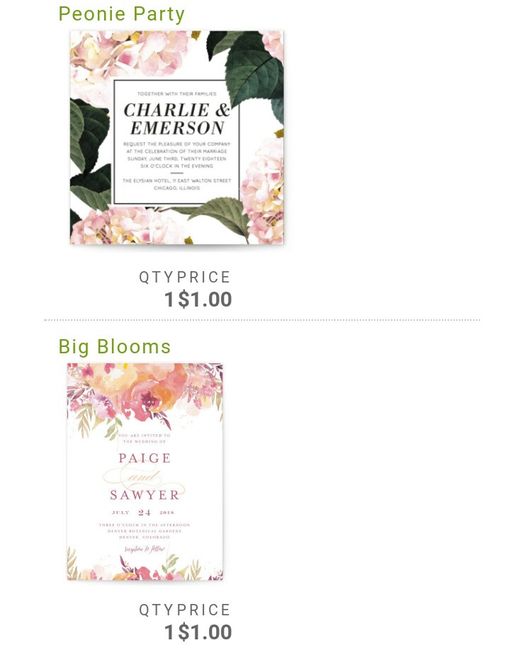Click the date number 24 on the invitation
Screen dimensions: 509x650
point(144,513)
